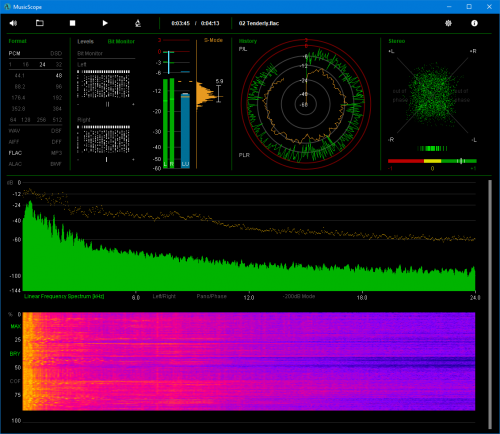Image resolution: width=500 pixels, height=434 pixels.
Task: Click the Linear Frequency Spectrum [kHz] label
Action: (x=64, y=296)
